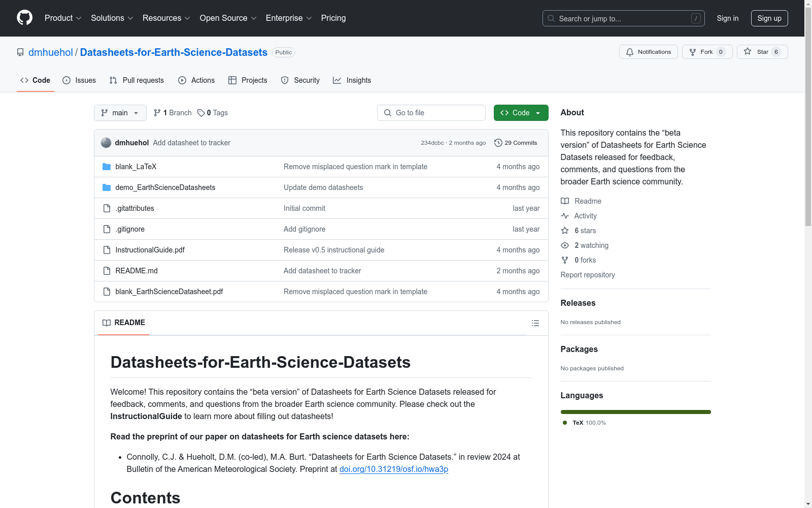Click the TeX language bar
This screenshot has height=508, width=812.
636,412
